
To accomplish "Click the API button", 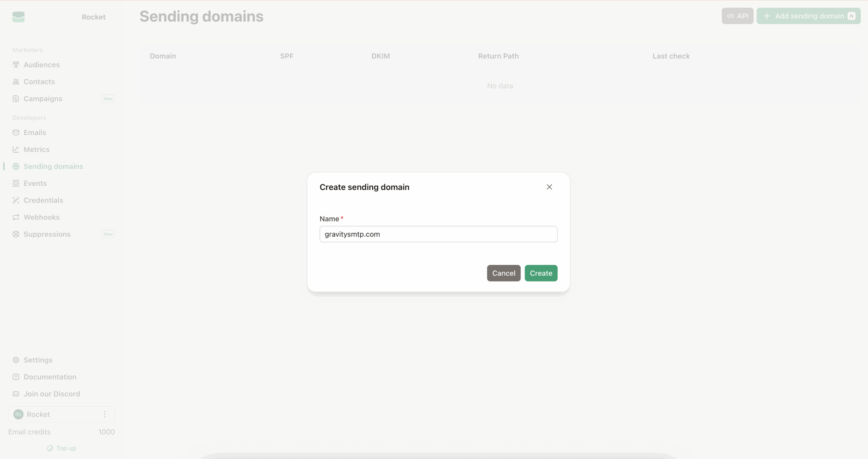I will pos(737,16).
